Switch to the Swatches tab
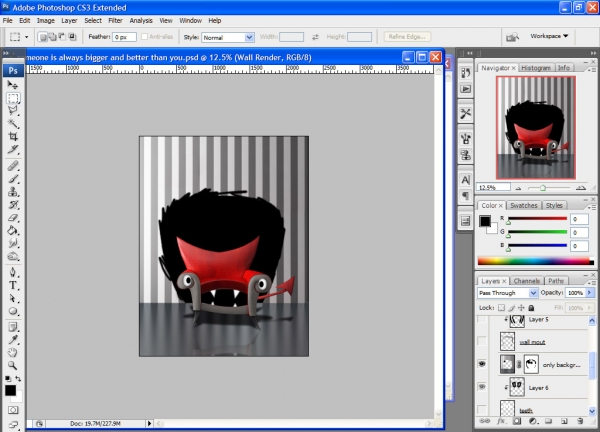 [523, 205]
